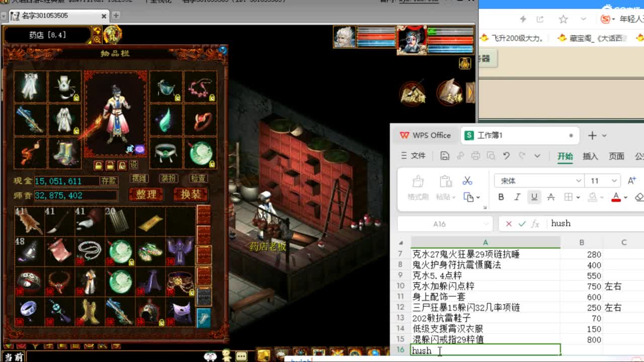Select the equipped pink necklace slot
Image resolution: width=644 pixels, height=362 pixels.
200,87
